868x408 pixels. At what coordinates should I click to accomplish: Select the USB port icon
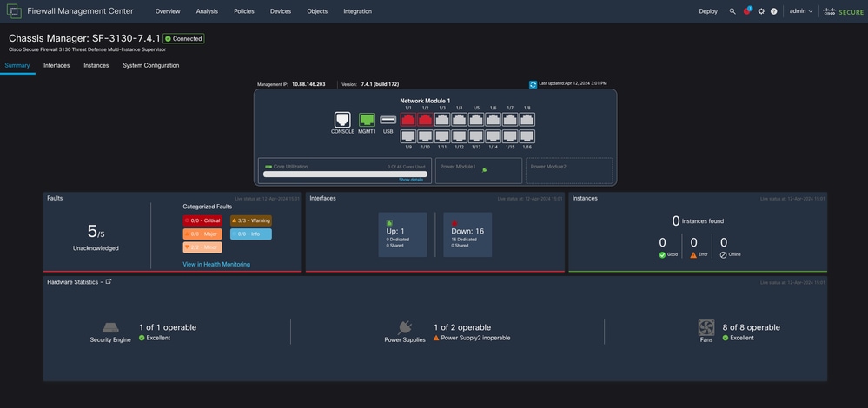click(388, 120)
